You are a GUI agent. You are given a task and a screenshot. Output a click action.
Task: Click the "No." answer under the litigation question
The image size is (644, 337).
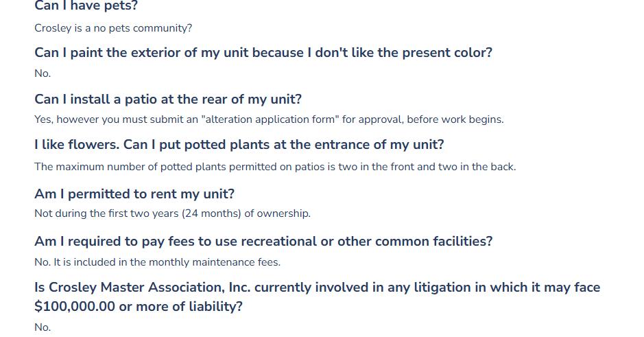[43, 327]
